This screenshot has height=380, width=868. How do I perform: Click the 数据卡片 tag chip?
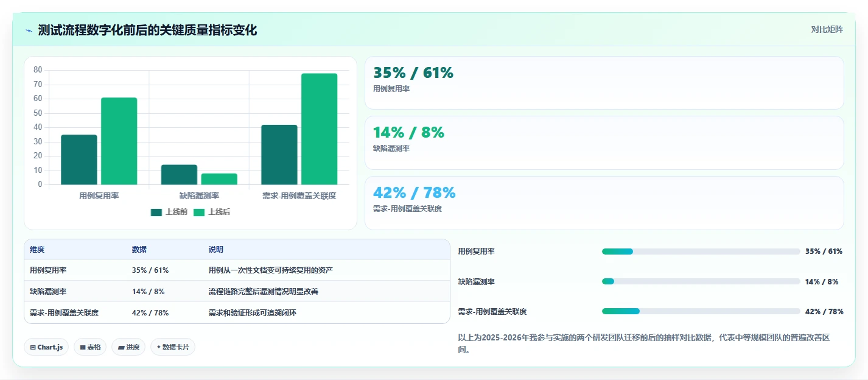tap(173, 347)
